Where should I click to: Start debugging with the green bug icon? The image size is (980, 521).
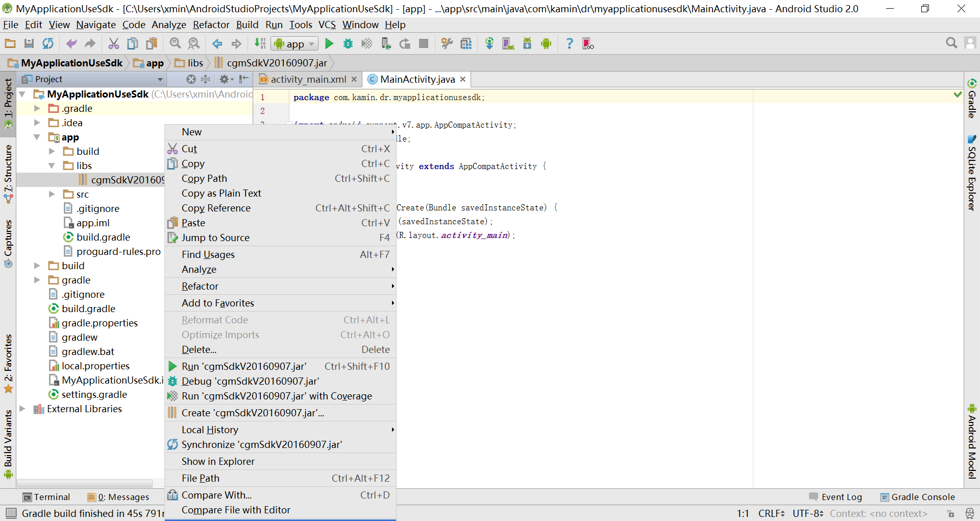[348, 44]
